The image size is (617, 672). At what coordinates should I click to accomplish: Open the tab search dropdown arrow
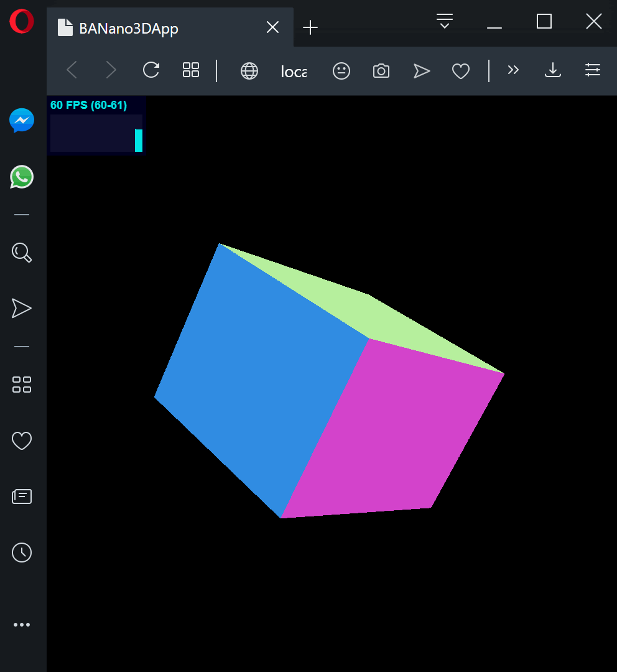444,21
